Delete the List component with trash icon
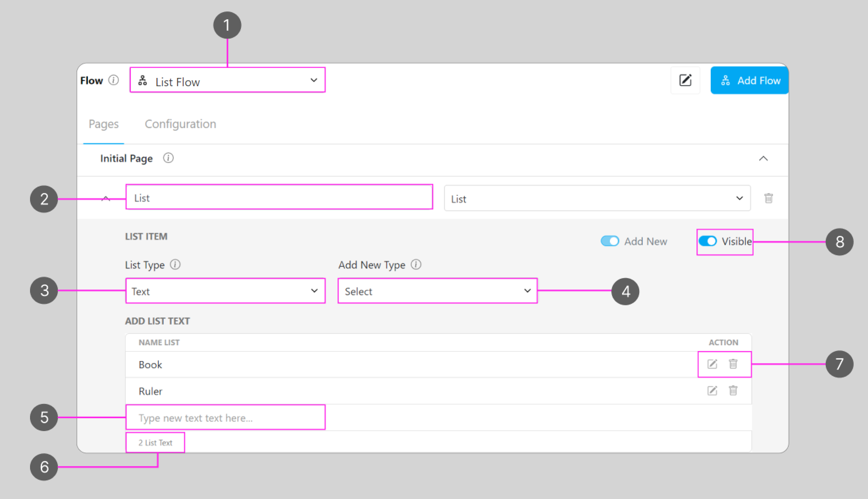 (768, 198)
